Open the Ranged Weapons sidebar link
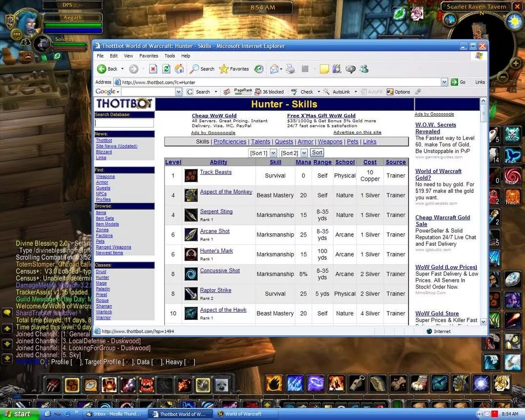Screen dimensions: 525x420 (113, 247)
